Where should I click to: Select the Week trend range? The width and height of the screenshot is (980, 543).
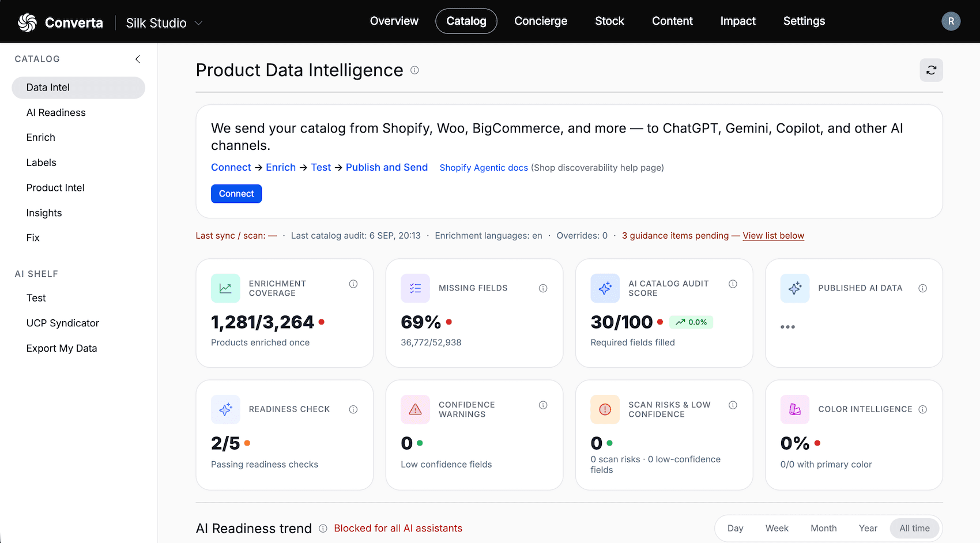tap(777, 528)
